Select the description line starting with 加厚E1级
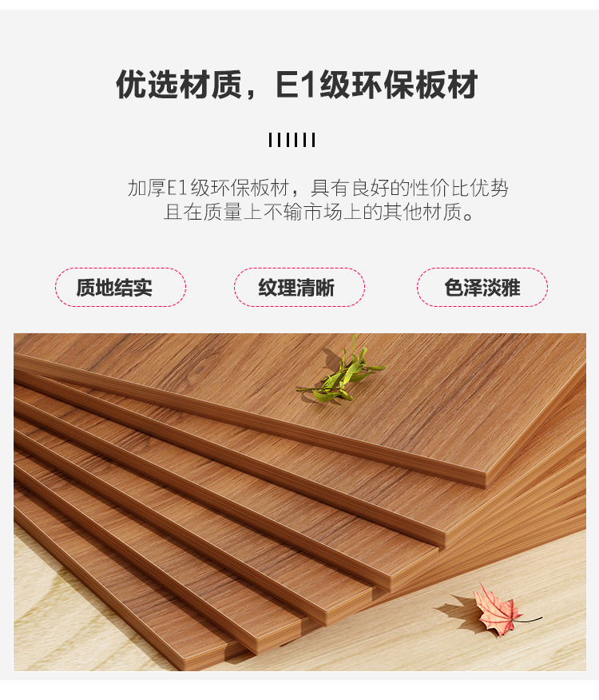The width and height of the screenshot is (599, 700). pos(318,188)
